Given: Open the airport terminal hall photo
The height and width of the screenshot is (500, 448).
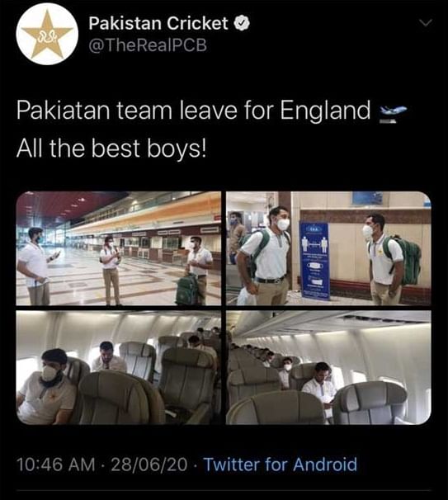Looking at the screenshot, I should pyautogui.click(x=118, y=248).
